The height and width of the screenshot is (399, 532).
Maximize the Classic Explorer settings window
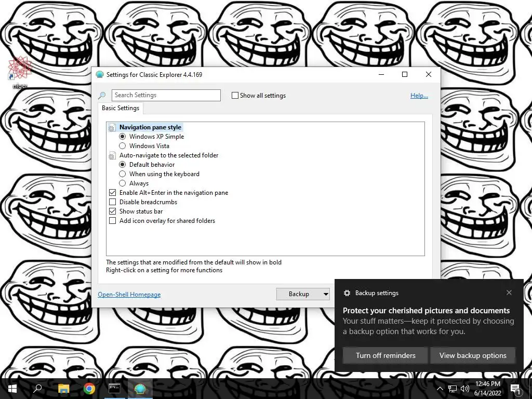pyautogui.click(x=404, y=74)
